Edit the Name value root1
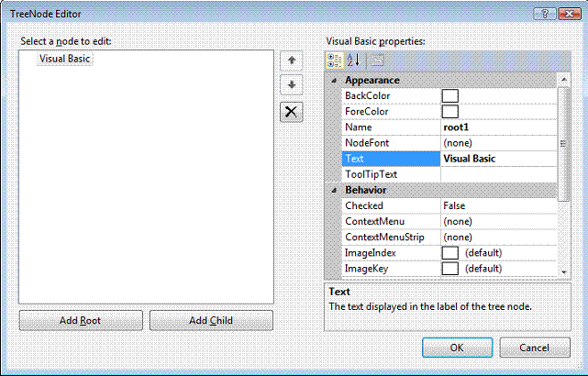Viewport: 588px width, 376px height. pyautogui.click(x=498, y=127)
